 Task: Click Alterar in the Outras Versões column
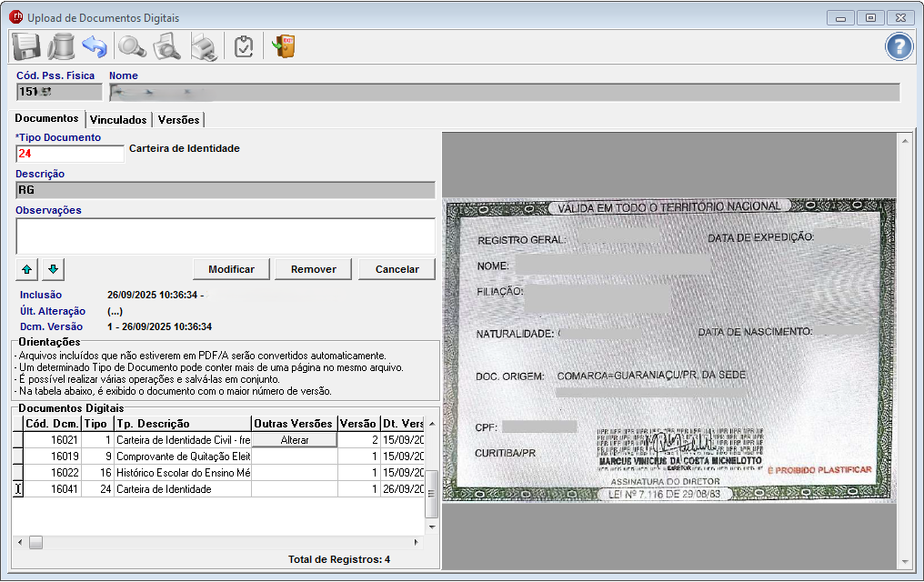294,440
